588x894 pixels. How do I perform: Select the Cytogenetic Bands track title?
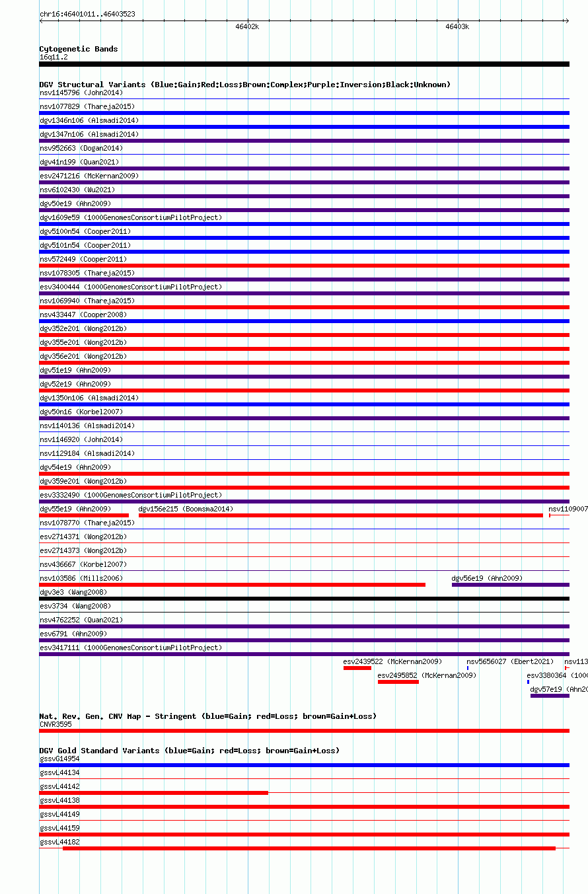79,49
